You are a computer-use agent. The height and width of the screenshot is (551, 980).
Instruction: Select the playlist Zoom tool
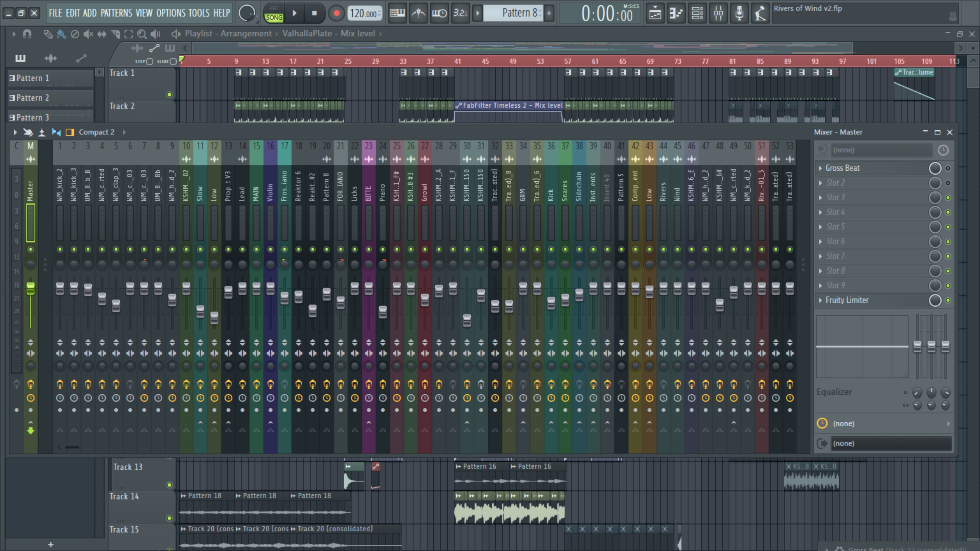[x=142, y=34]
